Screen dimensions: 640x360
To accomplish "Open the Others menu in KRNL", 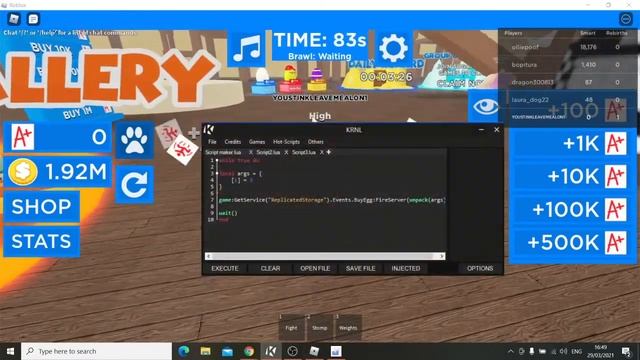I will click(x=316, y=142).
